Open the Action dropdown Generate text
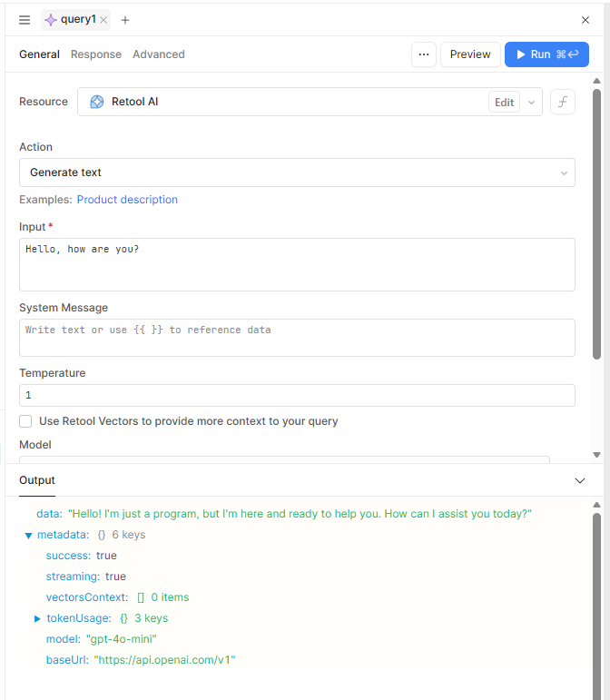610x700 pixels. [x=297, y=173]
